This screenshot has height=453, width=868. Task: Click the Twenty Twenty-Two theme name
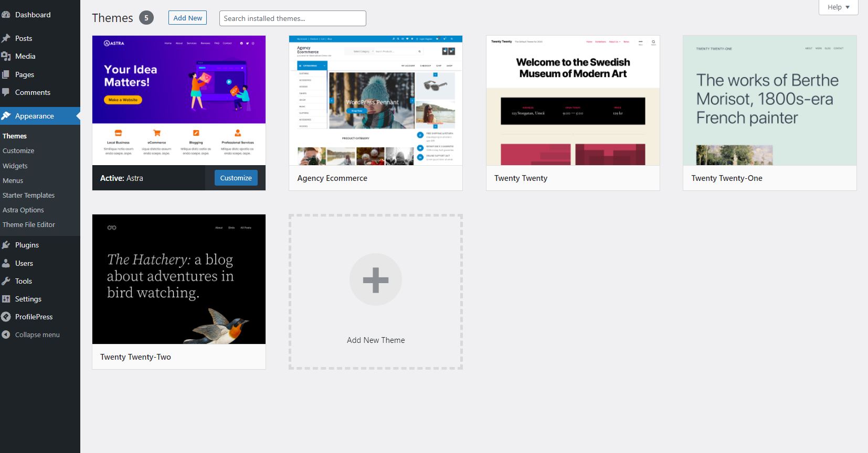point(135,357)
